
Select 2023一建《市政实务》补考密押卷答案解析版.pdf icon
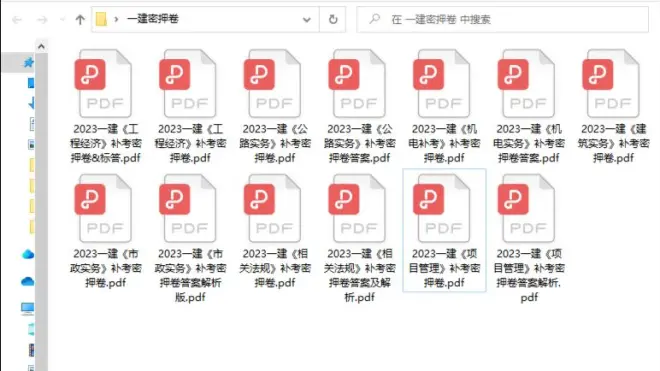[189, 208]
